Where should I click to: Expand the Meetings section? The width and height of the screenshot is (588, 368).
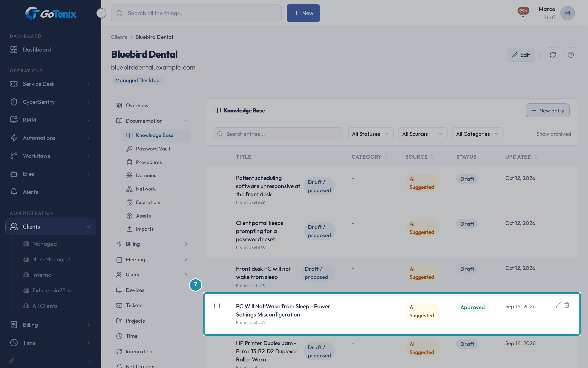click(152, 259)
